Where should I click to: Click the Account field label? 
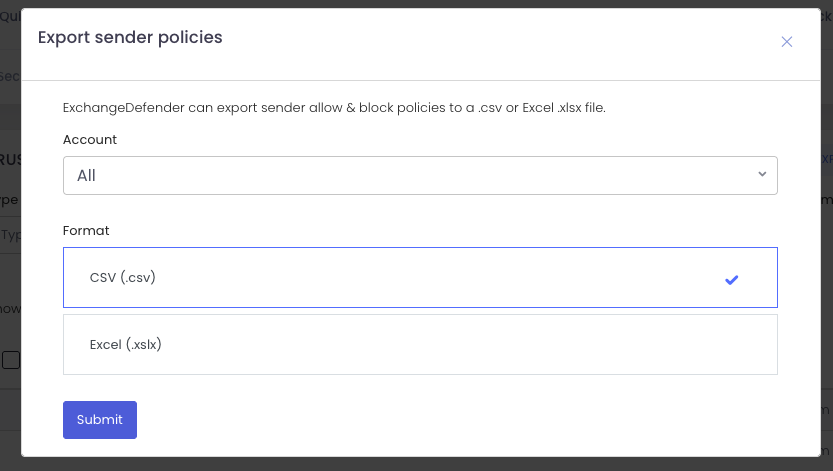click(90, 139)
